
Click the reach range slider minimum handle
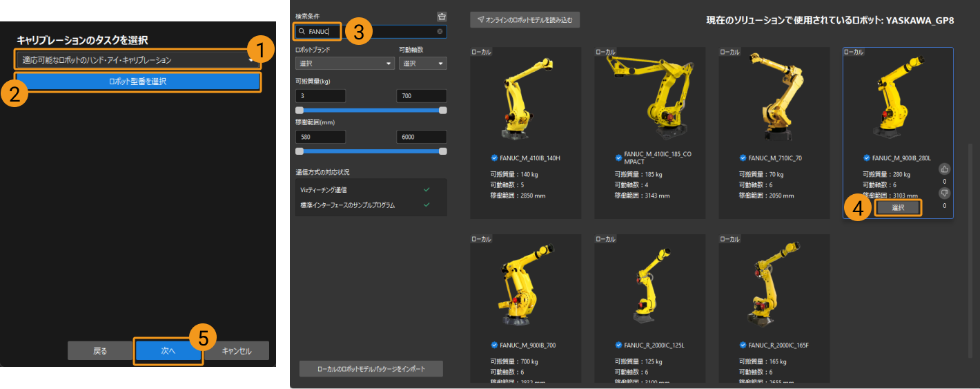click(x=300, y=151)
